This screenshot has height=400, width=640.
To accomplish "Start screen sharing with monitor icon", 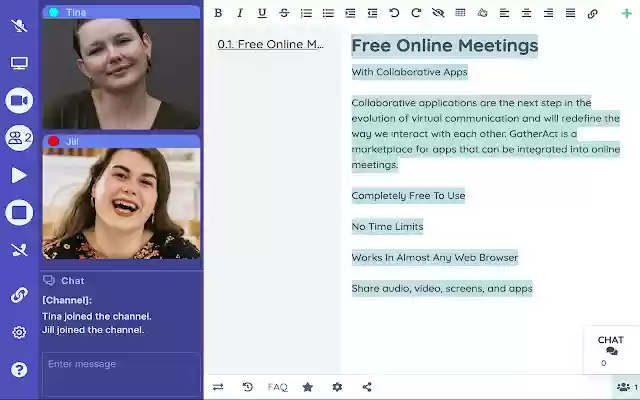I will (19, 63).
